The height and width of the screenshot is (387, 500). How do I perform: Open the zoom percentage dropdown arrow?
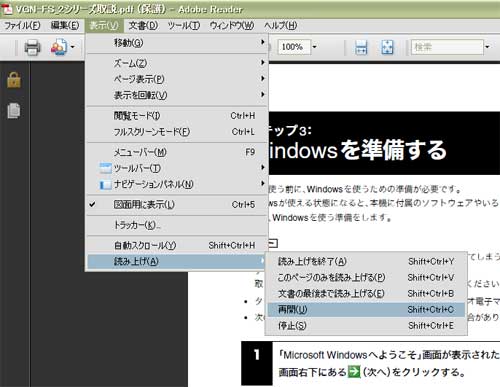[314, 47]
